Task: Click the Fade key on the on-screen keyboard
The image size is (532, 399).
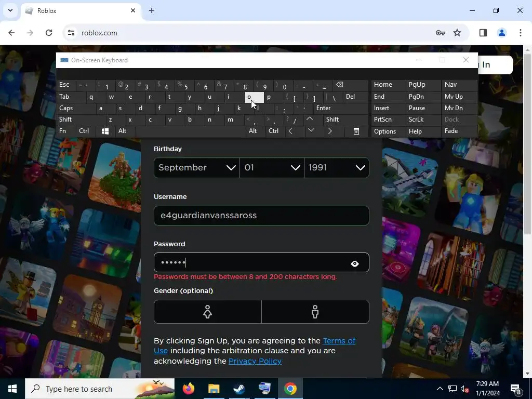Action: coord(459,131)
